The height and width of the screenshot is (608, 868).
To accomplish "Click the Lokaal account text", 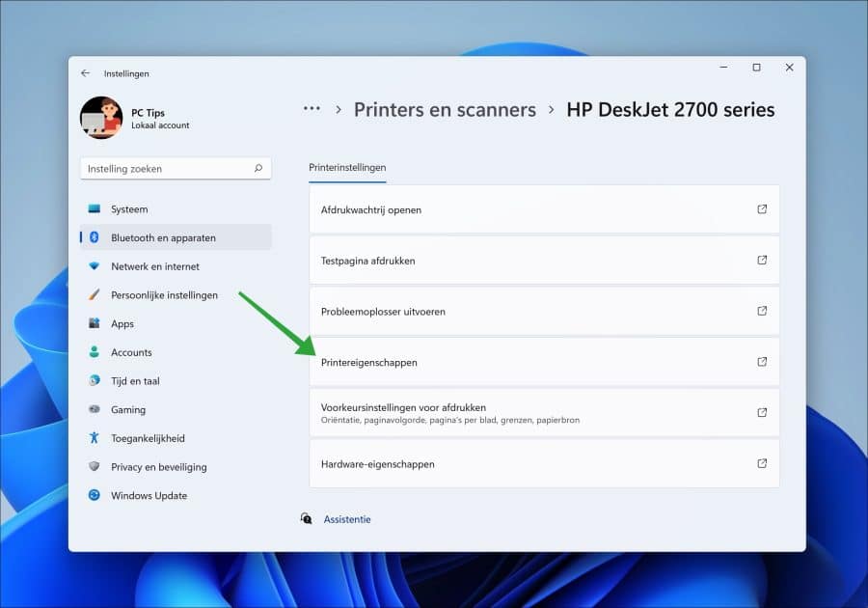I will pos(160,125).
